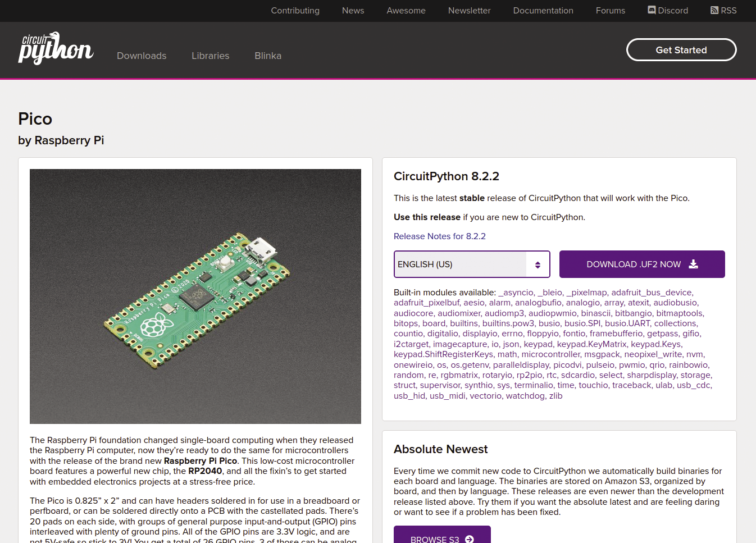Open the framebufferio module link
Screen dimensions: 756x543
pyautogui.click(x=616, y=334)
